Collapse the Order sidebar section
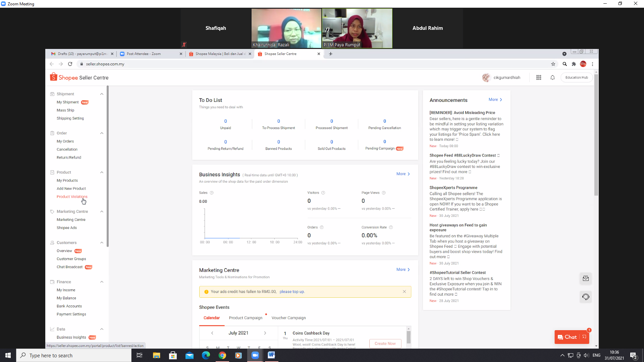 102,133
